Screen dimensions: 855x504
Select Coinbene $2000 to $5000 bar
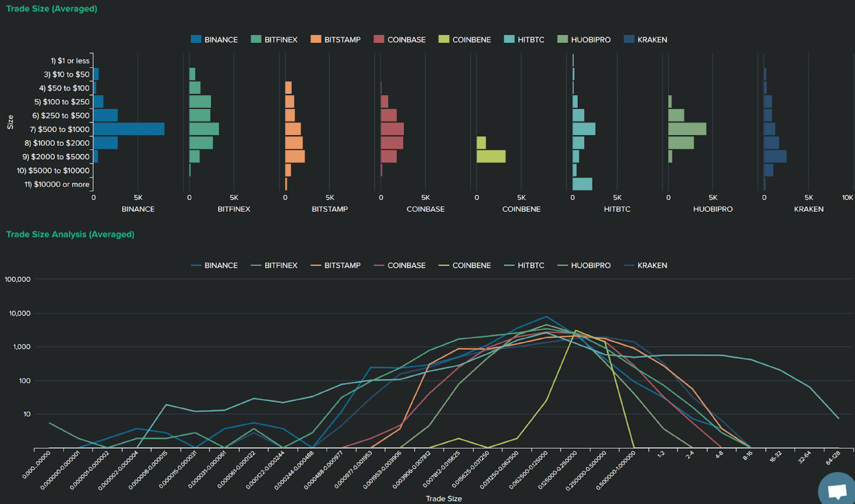tap(491, 157)
